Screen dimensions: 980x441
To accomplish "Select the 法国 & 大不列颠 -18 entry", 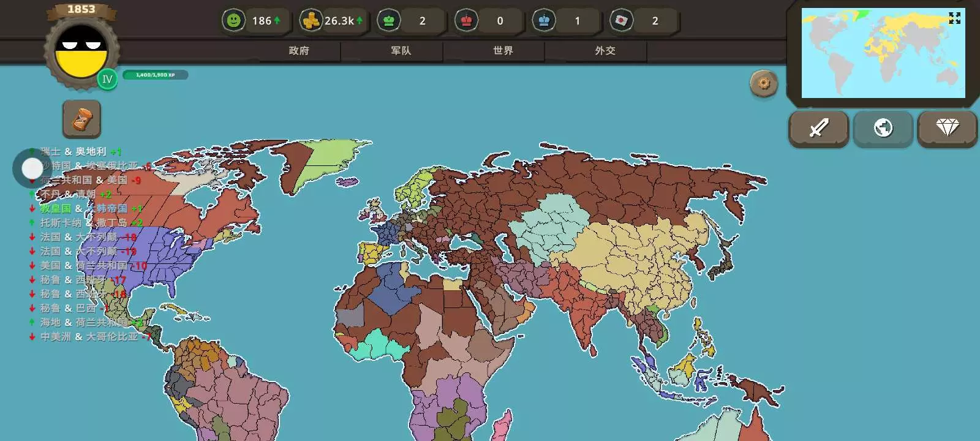I will point(83,237).
